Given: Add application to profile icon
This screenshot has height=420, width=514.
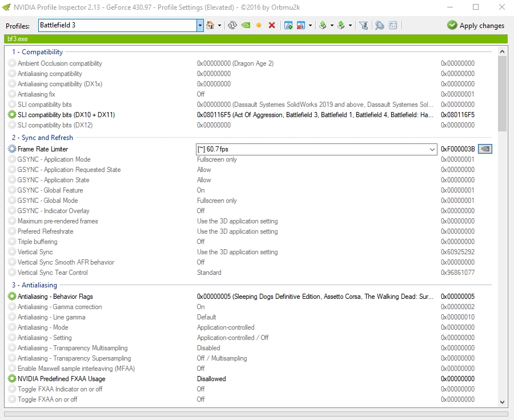Looking at the screenshot, I should click(x=288, y=25).
